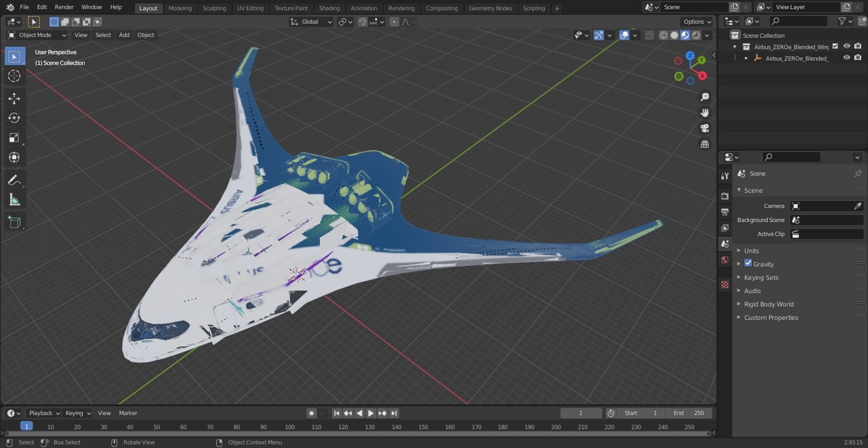Activate the Rotate tool

[14, 118]
